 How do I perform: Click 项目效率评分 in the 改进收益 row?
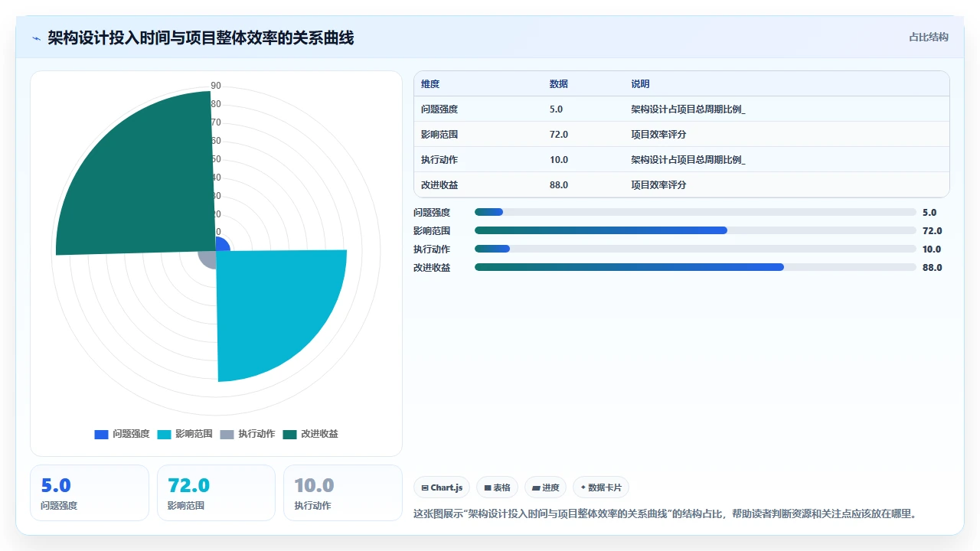(658, 185)
